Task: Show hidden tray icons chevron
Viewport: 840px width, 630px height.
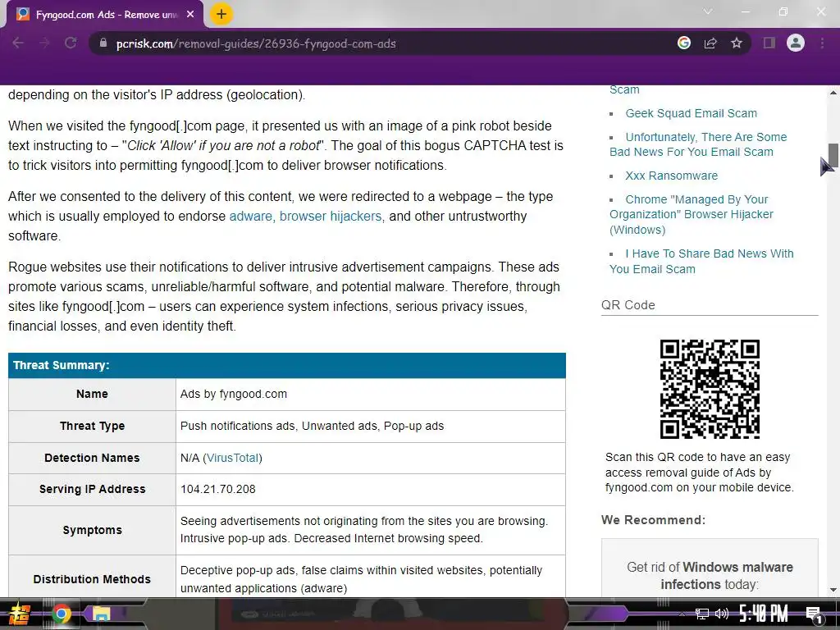Action: click(682, 614)
